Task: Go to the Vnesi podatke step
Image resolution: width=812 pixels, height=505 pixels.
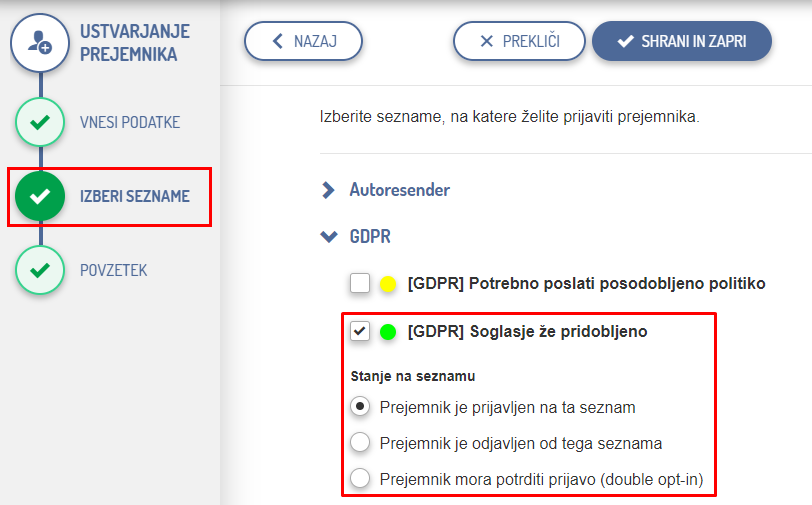Action: [130, 123]
